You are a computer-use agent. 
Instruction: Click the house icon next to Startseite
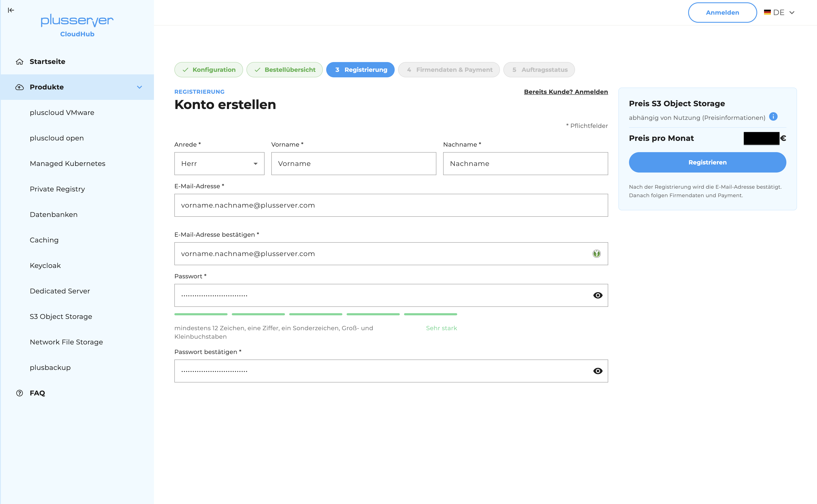(20, 62)
